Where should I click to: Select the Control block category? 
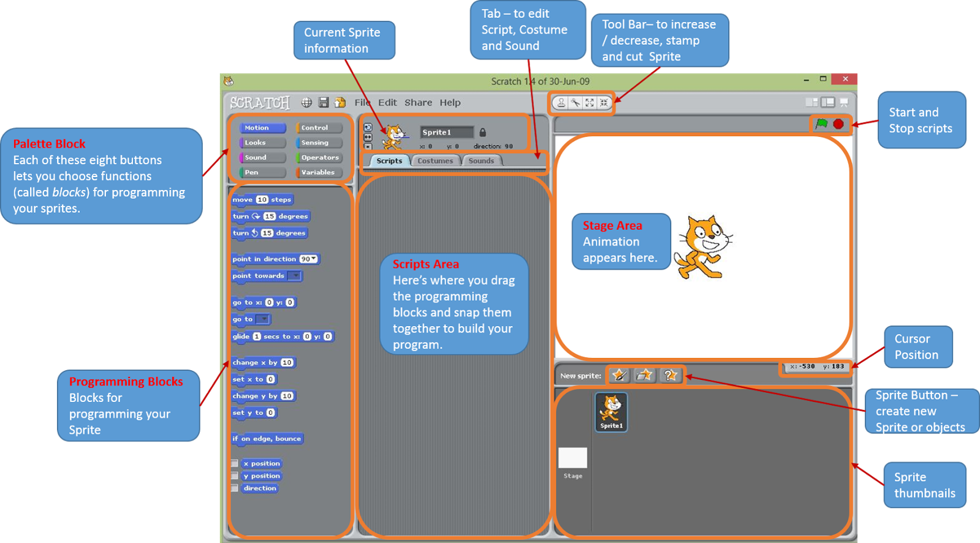319,127
